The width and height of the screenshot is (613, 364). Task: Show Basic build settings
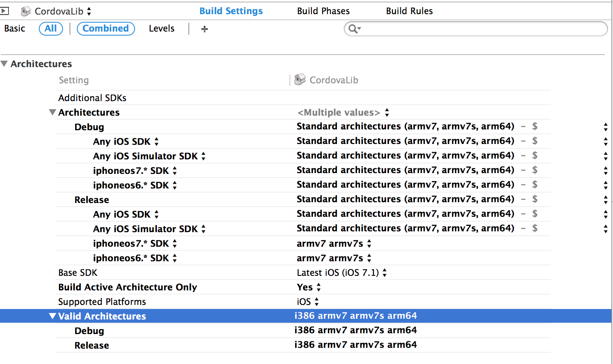(x=15, y=28)
